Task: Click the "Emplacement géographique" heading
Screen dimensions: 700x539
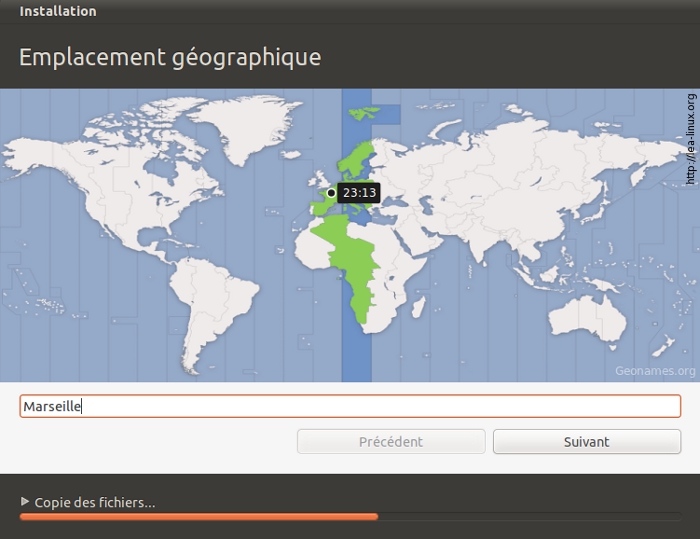Action: (x=170, y=57)
